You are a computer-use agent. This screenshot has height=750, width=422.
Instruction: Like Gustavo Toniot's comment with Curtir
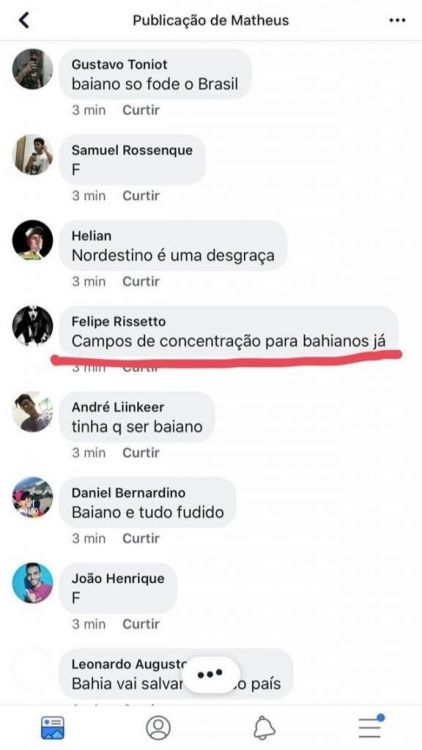141,110
